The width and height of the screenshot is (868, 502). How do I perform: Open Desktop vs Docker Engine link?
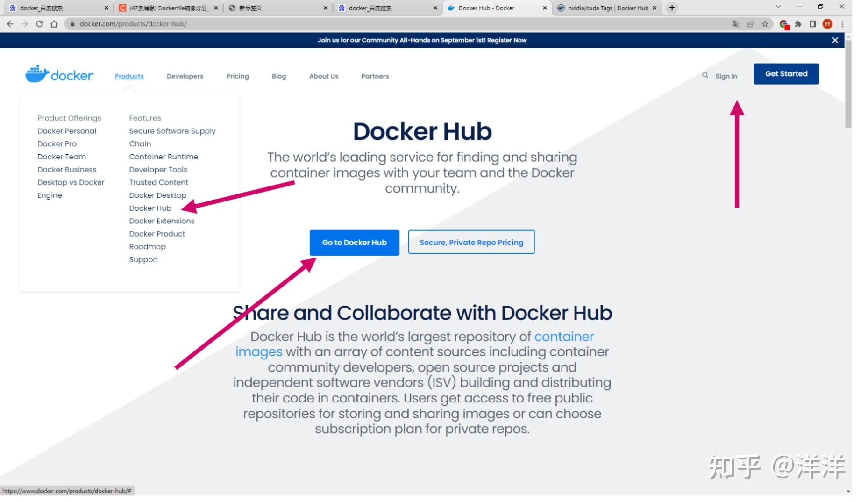(71, 189)
